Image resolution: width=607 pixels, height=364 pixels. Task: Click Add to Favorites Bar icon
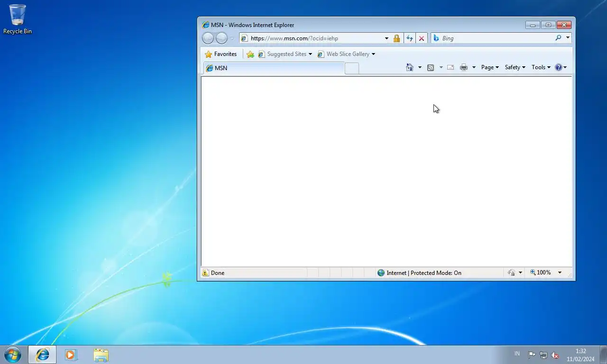(x=250, y=54)
